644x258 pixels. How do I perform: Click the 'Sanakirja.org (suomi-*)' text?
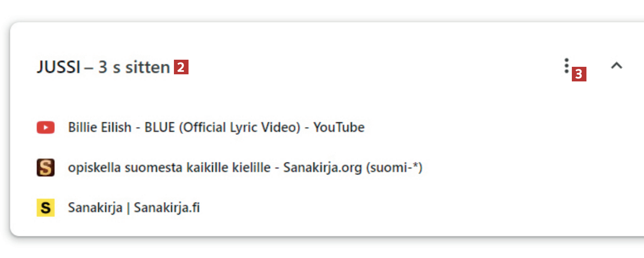click(x=353, y=168)
